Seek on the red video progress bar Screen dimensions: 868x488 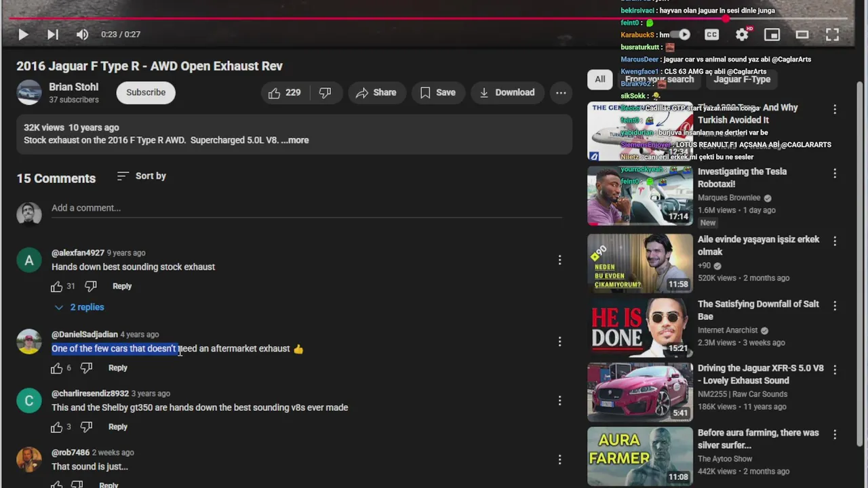(x=427, y=18)
